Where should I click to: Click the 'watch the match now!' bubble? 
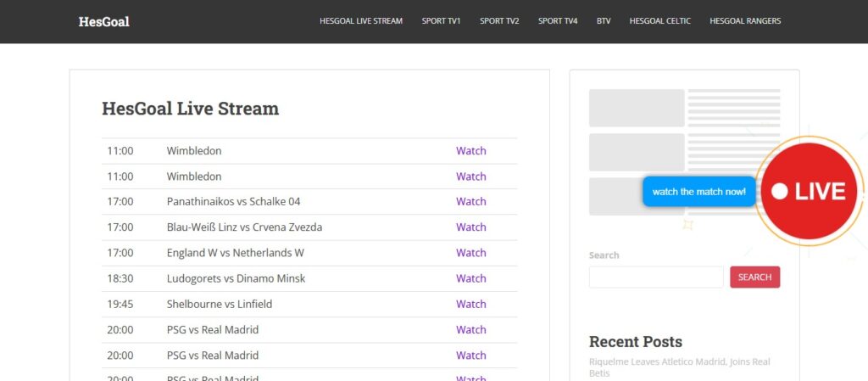point(699,192)
